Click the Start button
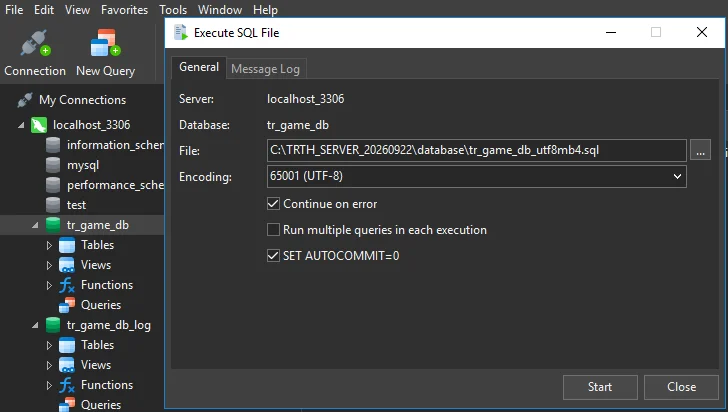 (x=600, y=387)
